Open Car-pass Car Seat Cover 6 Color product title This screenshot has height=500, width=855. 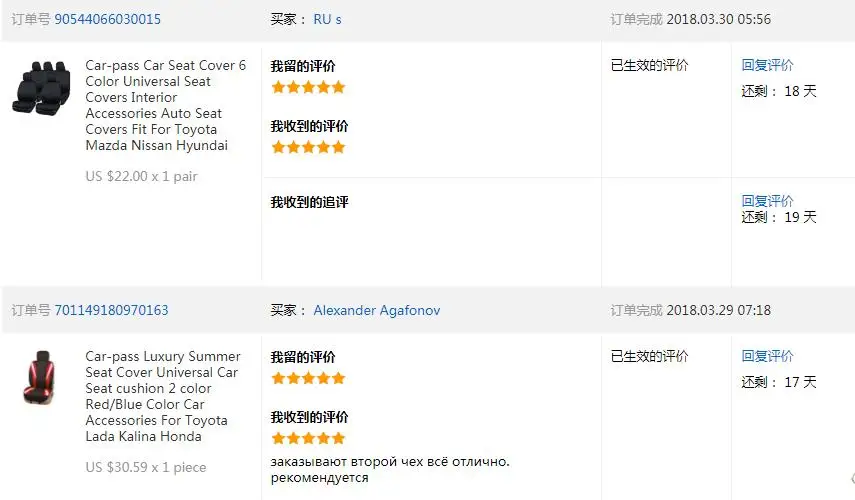[x=165, y=105]
